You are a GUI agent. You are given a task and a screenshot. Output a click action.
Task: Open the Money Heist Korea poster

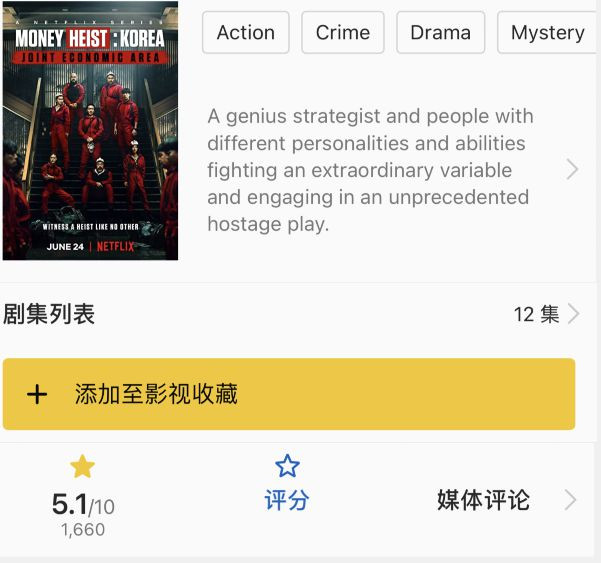pos(90,131)
